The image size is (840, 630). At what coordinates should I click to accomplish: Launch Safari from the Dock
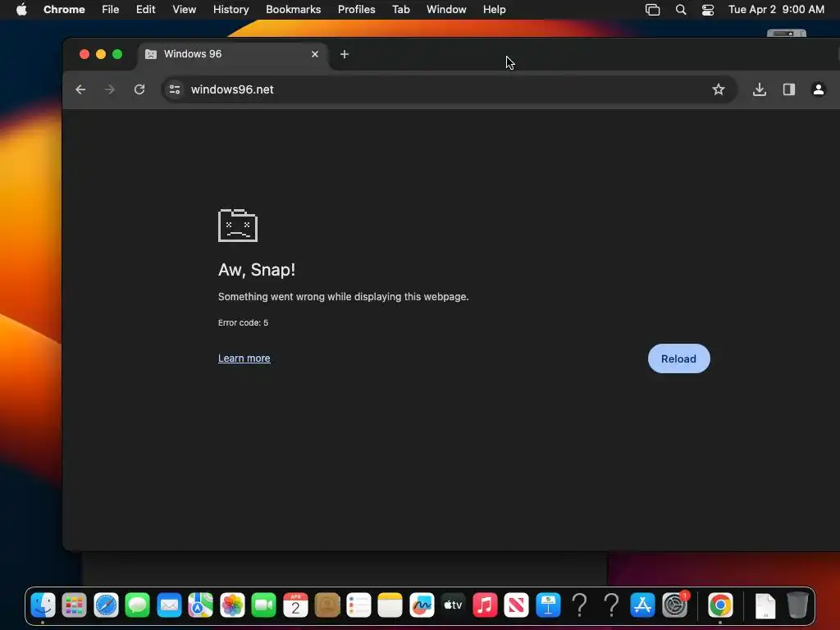106,605
